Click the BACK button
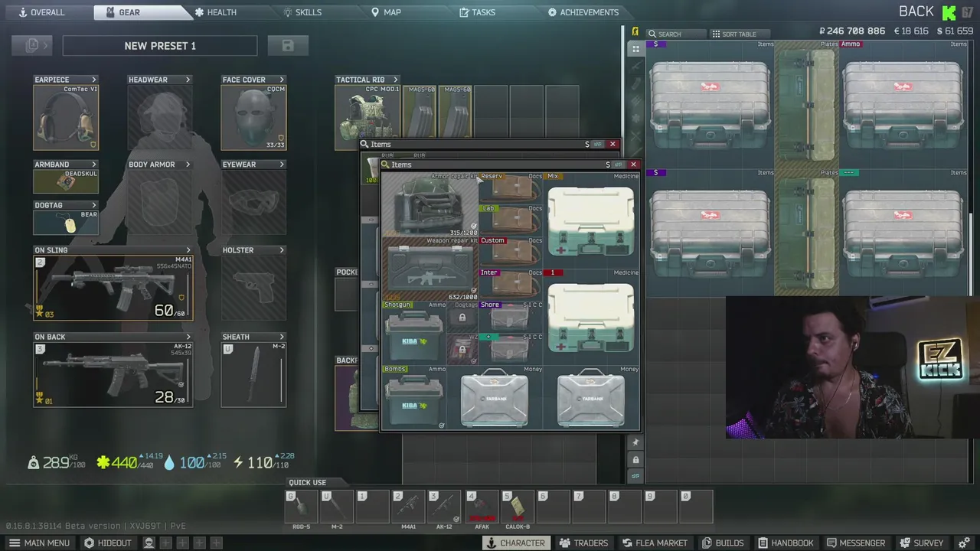The height and width of the screenshot is (551, 980). pyautogui.click(x=916, y=11)
